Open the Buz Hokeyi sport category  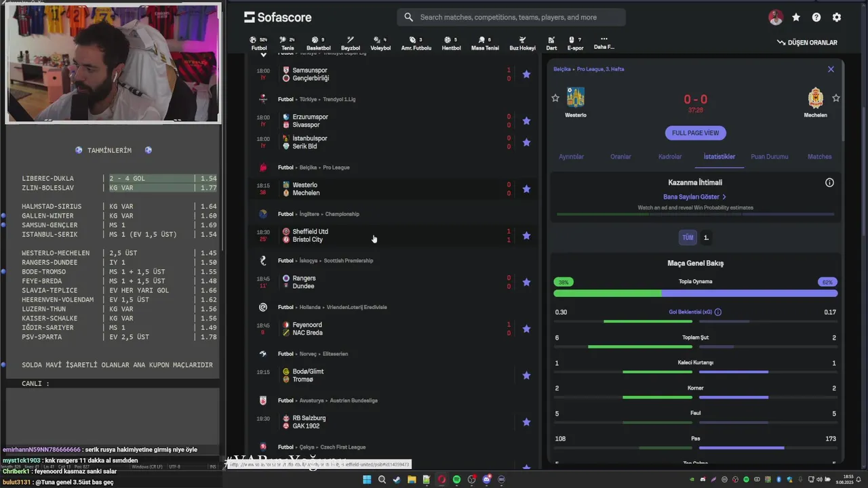(x=522, y=43)
